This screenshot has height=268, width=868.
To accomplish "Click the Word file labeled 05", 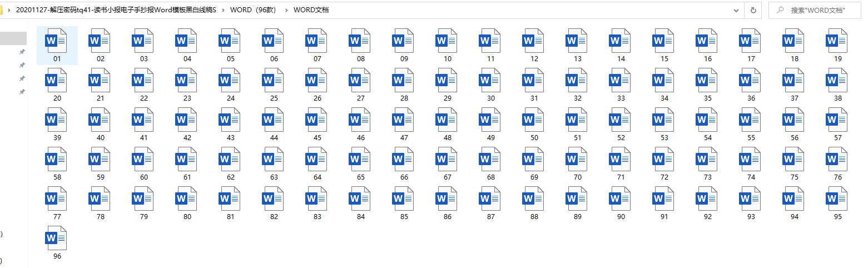I will pyautogui.click(x=230, y=41).
